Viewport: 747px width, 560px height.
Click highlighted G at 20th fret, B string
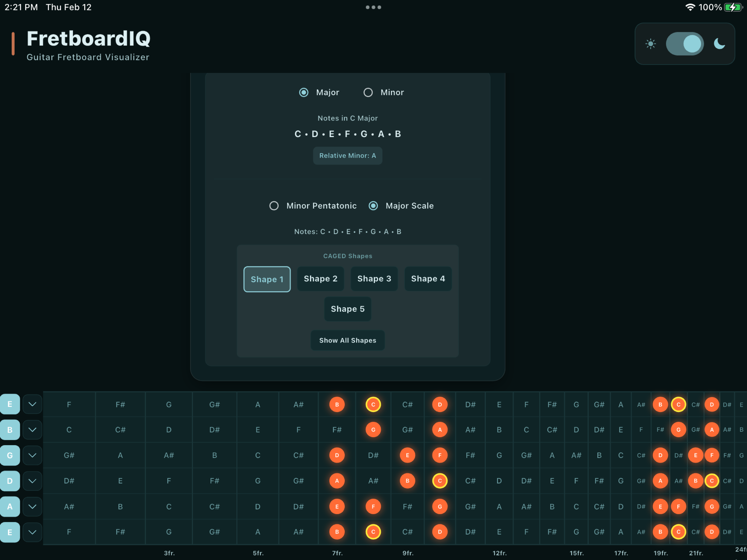(x=678, y=430)
